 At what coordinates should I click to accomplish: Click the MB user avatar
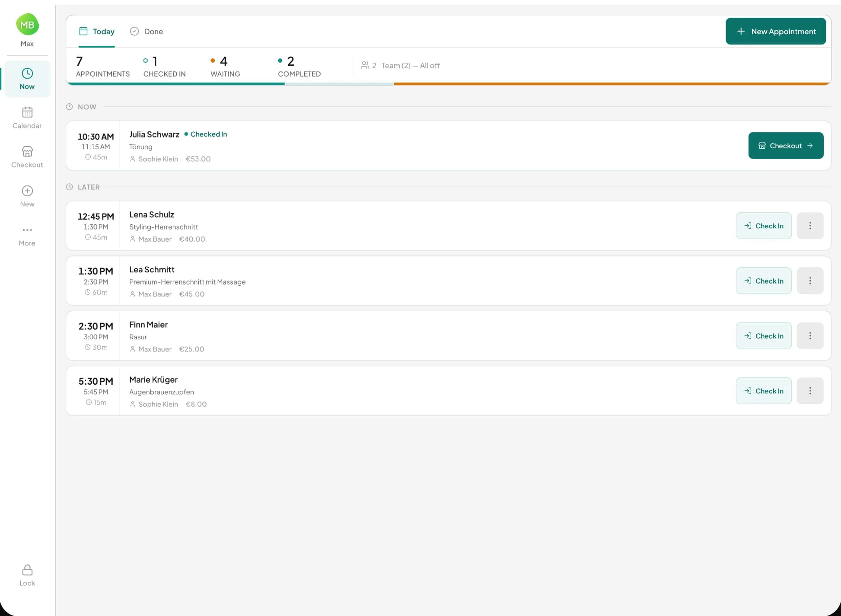[27, 25]
